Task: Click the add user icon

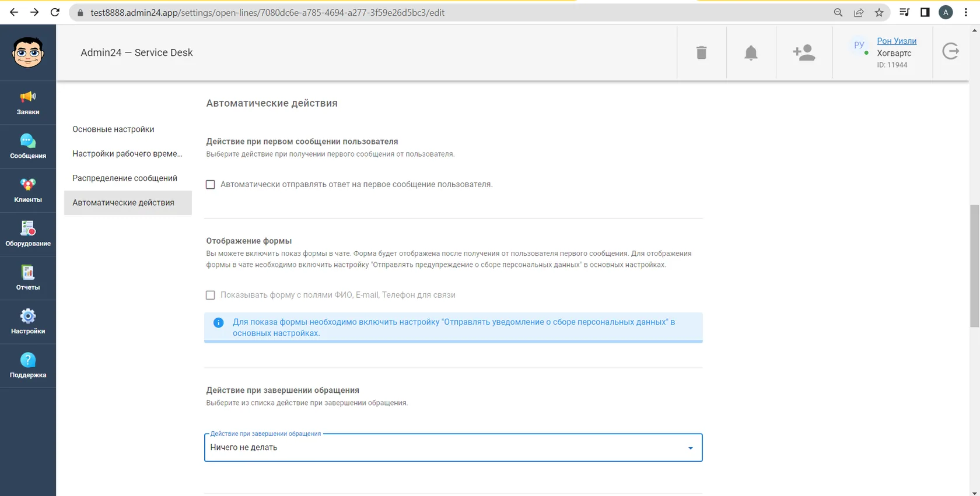Action: pos(804,52)
